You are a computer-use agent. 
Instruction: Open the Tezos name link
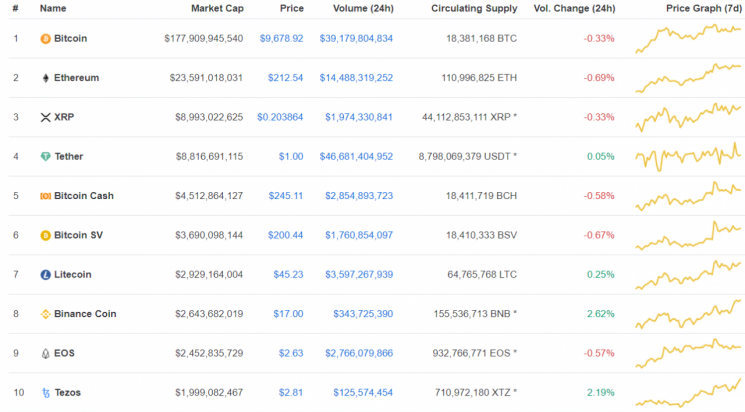tap(67, 393)
